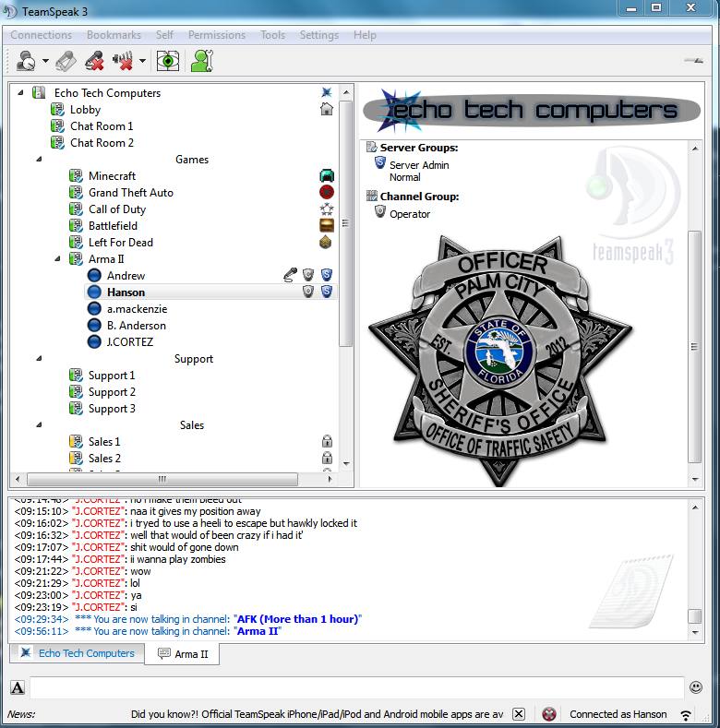
Task: Collapse the Sales channel group
Action: pyautogui.click(x=39, y=424)
